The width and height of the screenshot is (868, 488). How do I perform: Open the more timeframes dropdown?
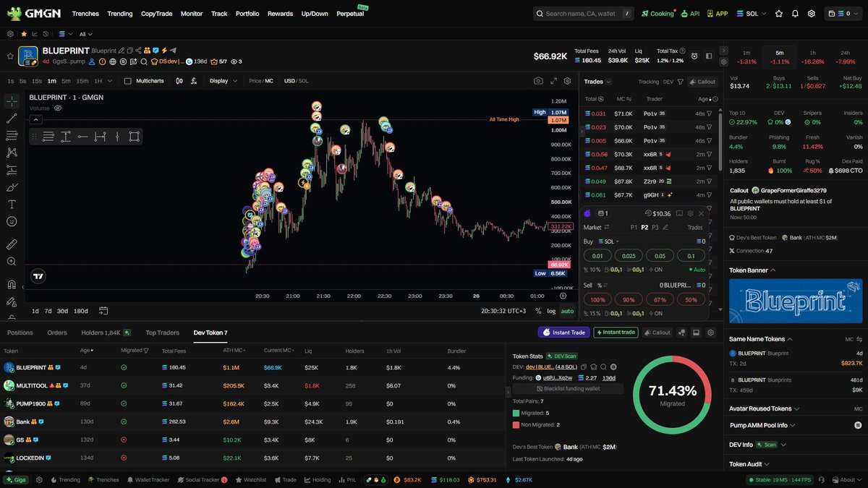tap(111, 81)
